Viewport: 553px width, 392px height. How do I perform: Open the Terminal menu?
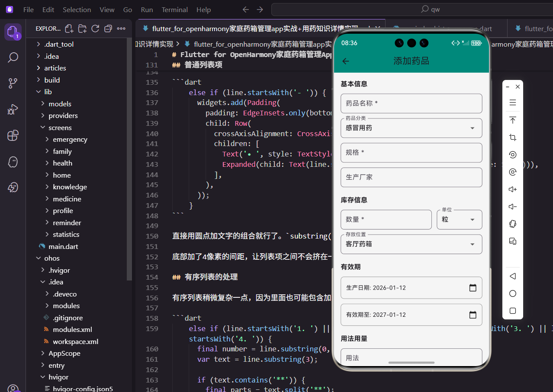pyautogui.click(x=174, y=10)
